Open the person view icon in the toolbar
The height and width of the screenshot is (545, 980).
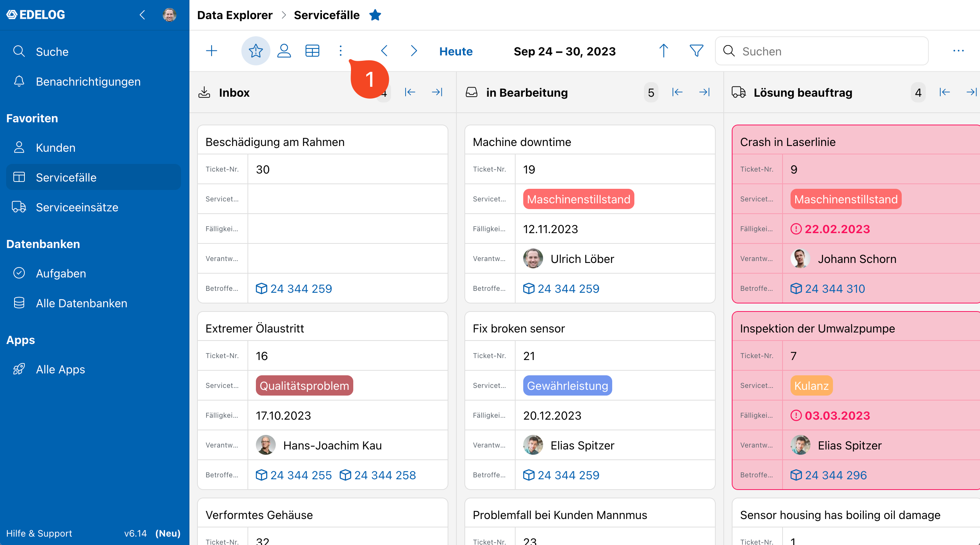coord(284,51)
